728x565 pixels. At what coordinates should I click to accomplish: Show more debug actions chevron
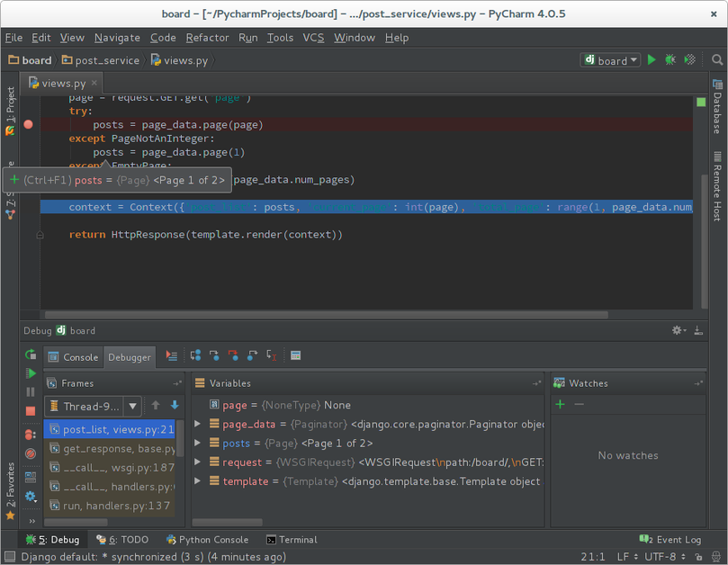click(32, 521)
